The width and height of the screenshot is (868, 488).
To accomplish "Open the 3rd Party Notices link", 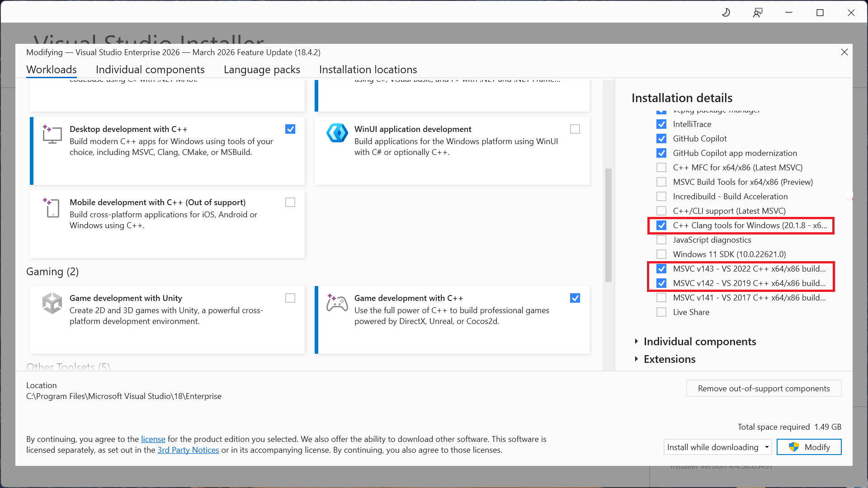I will coord(188,450).
